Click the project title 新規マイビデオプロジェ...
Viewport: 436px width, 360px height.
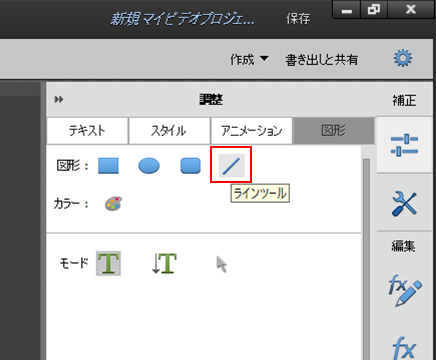(182, 19)
